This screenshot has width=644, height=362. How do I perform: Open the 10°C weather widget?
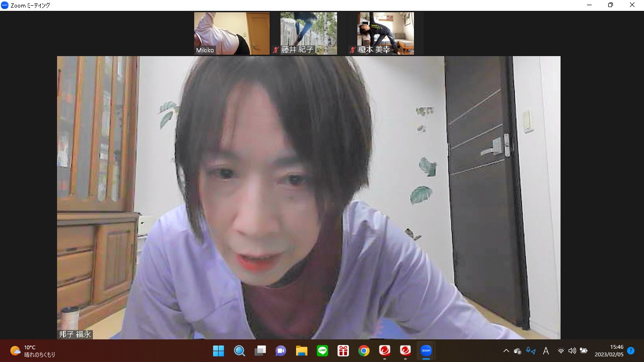33,351
